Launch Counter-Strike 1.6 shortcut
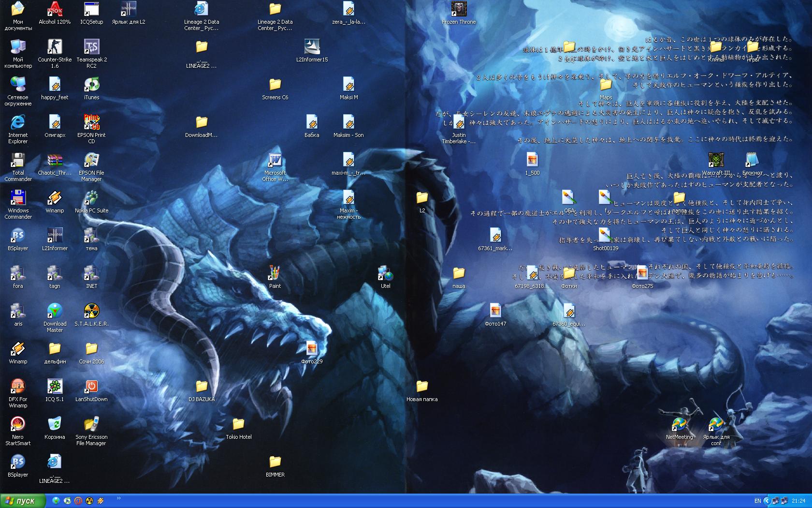The image size is (812, 508). pos(55,54)
